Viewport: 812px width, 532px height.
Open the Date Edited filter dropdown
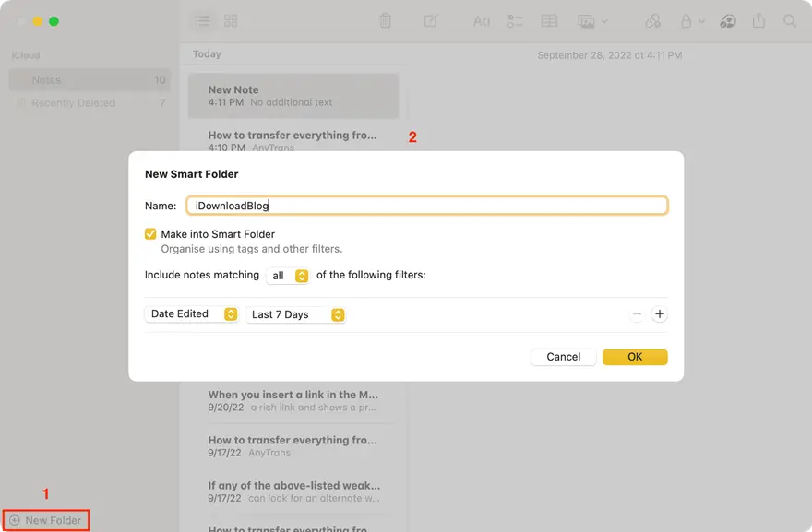point(192,314)
